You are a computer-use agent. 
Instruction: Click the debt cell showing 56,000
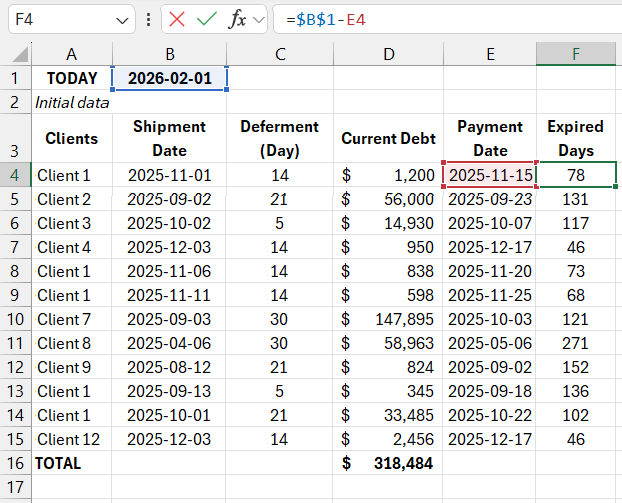[388, 199]
